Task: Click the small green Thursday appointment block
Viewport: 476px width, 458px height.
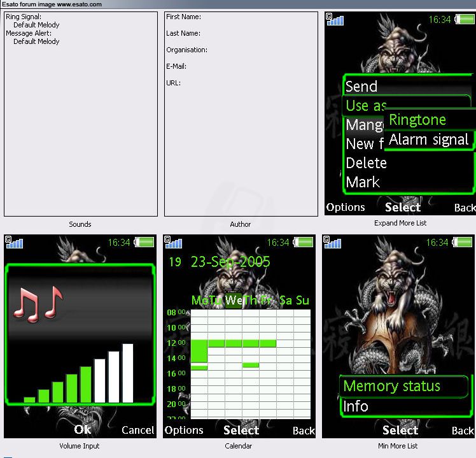Action: coord(251,365)
